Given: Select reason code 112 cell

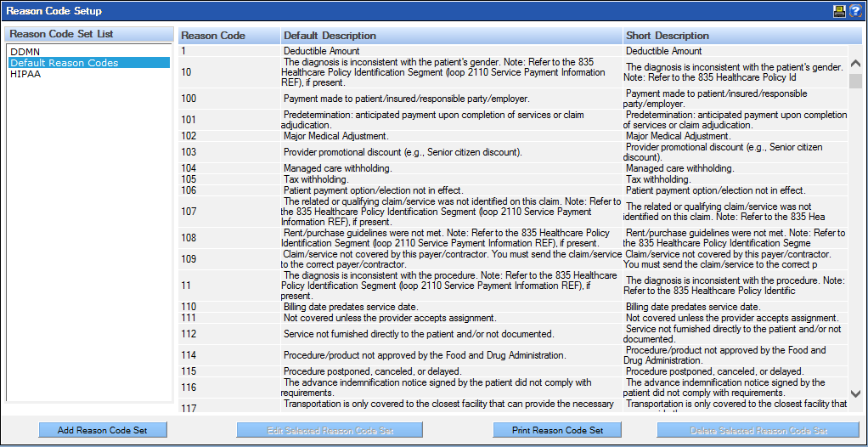Looking at the screenshot, I should click(229, 334).
